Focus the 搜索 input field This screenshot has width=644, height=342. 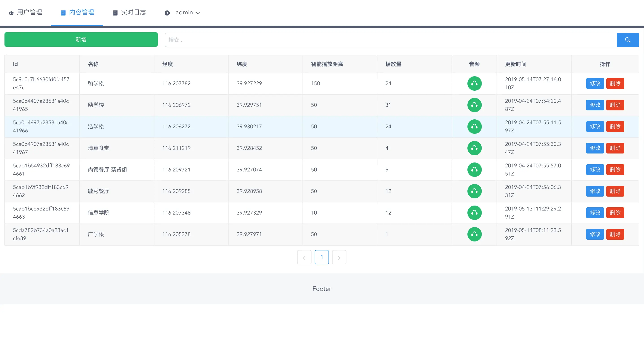(x=390, y=40)
